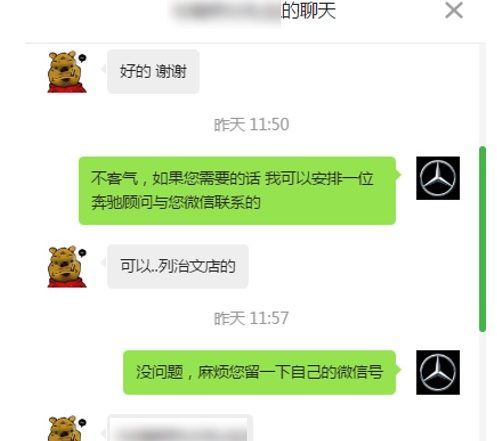Select the green 不客气 message bubble

pos(237,191)
